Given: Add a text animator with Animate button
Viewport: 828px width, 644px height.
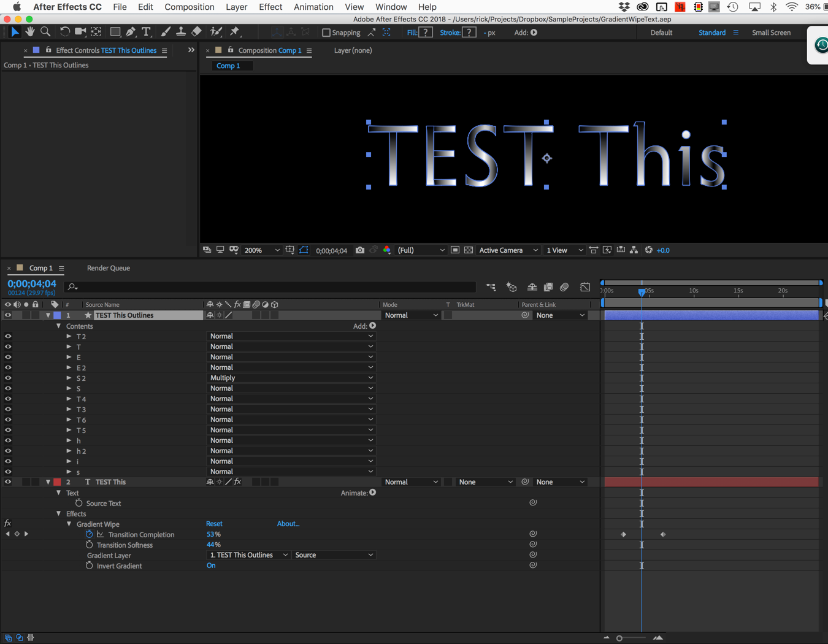Looking at the screenshot, I should 372,493.
